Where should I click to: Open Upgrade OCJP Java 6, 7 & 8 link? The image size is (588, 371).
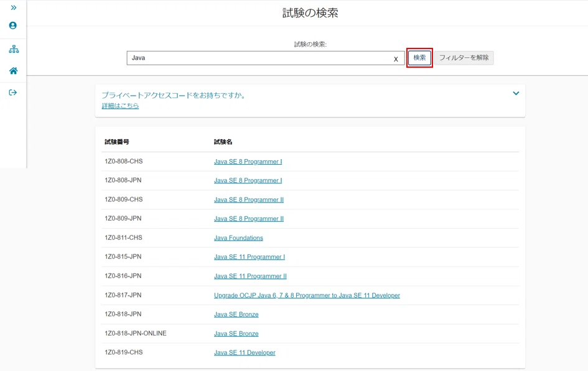click(x=307, y=295)
